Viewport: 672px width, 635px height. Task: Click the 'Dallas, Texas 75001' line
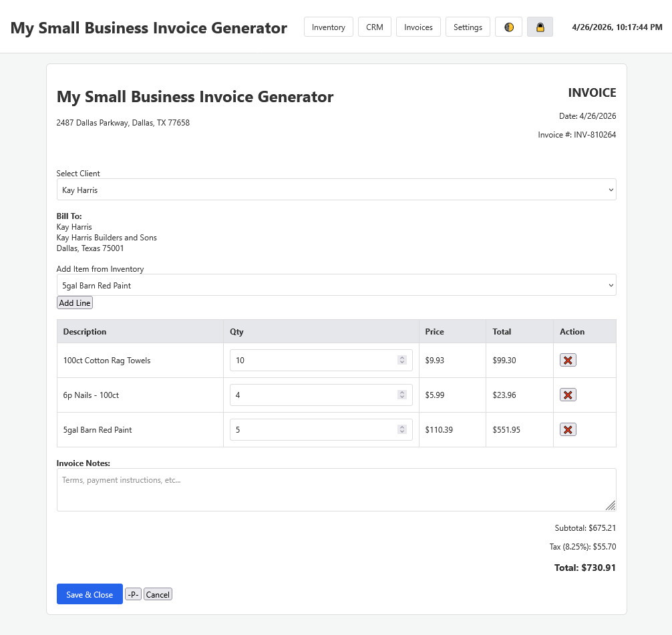tap(90, 248)
